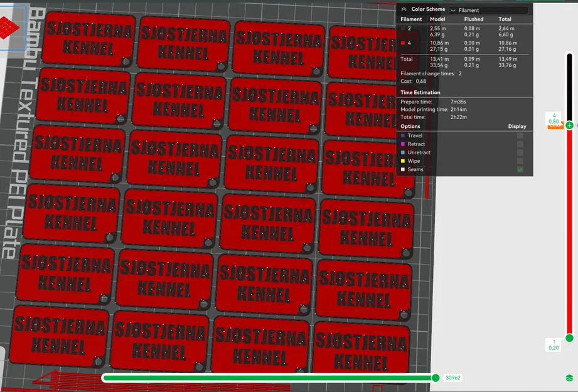Collapse the Color Scheme legend panel
This screenshot has height=392, width=578.
point(404,9)
